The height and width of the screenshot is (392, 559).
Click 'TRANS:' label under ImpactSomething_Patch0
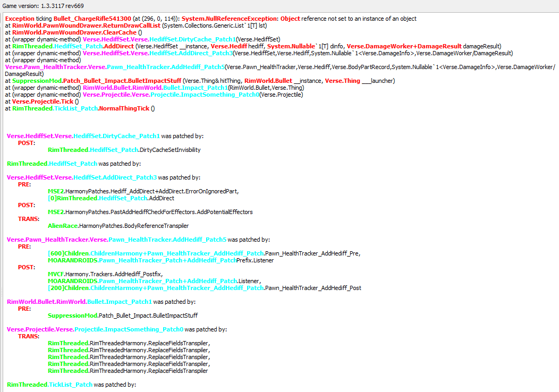tap(29, 336)
